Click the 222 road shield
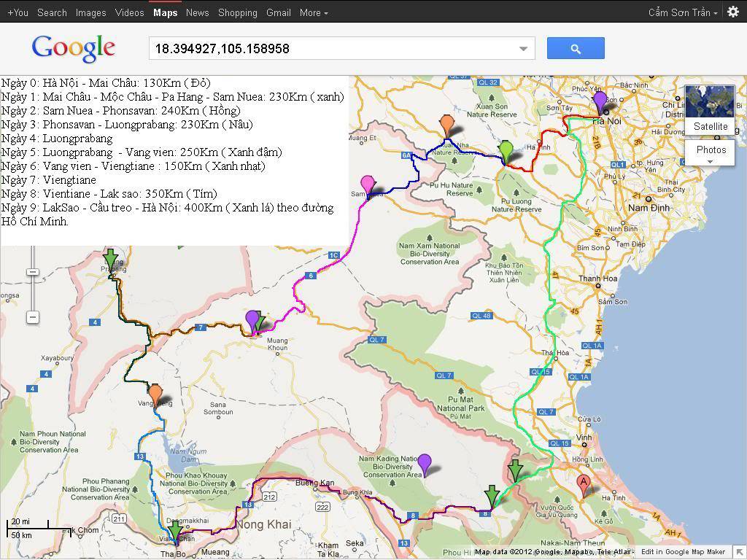Screen dimensions: 747x560 323,507
